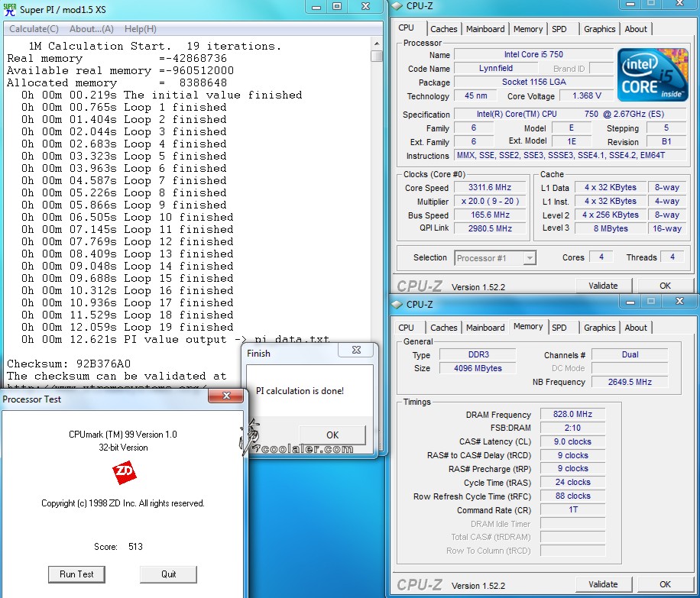Switch to Memory tab in upper CPU-Z

[528, 29]
